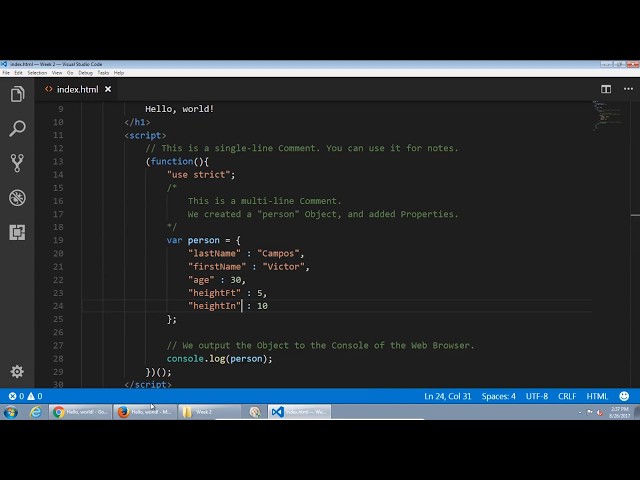Open the Source Control view
640x480 pixels.
pos(17,163)
